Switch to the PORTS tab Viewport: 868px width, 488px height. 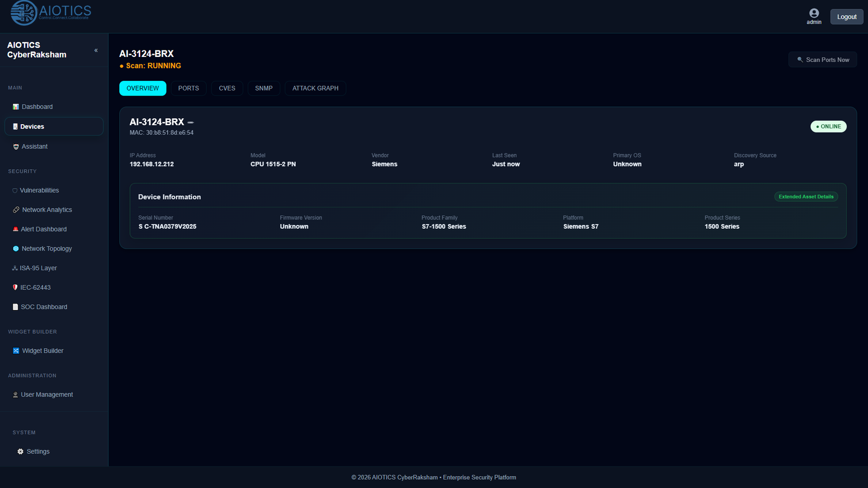[x=189, y=88]
